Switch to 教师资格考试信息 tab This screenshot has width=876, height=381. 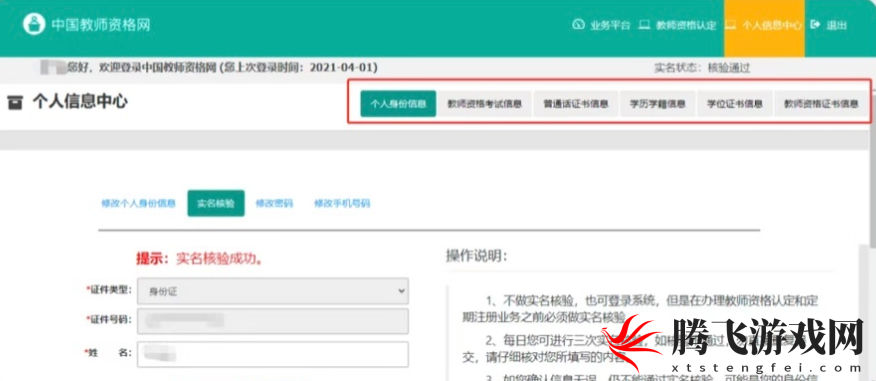point(484,104)
